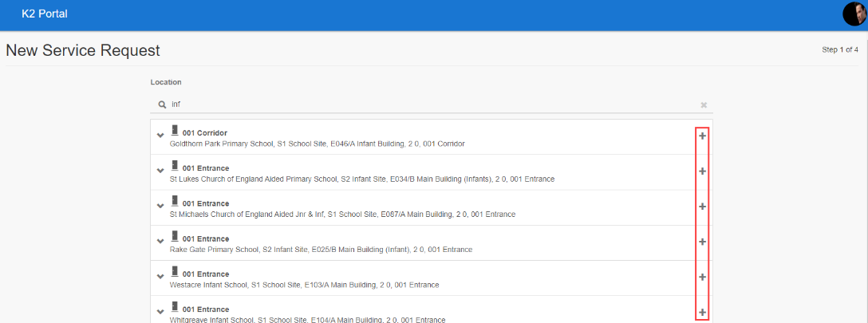Expand the St Lukes Church entrance row
868x323 pixels.
160,169
